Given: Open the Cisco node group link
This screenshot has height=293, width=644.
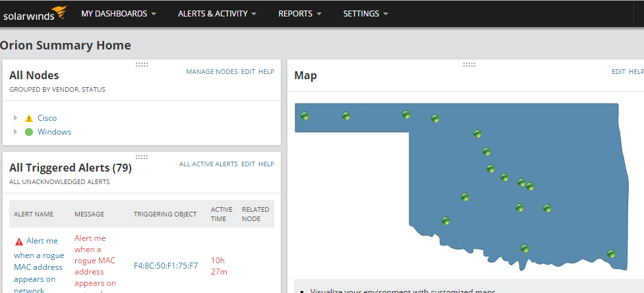Looking at the screenshot, I should click(x=47, y=118).
